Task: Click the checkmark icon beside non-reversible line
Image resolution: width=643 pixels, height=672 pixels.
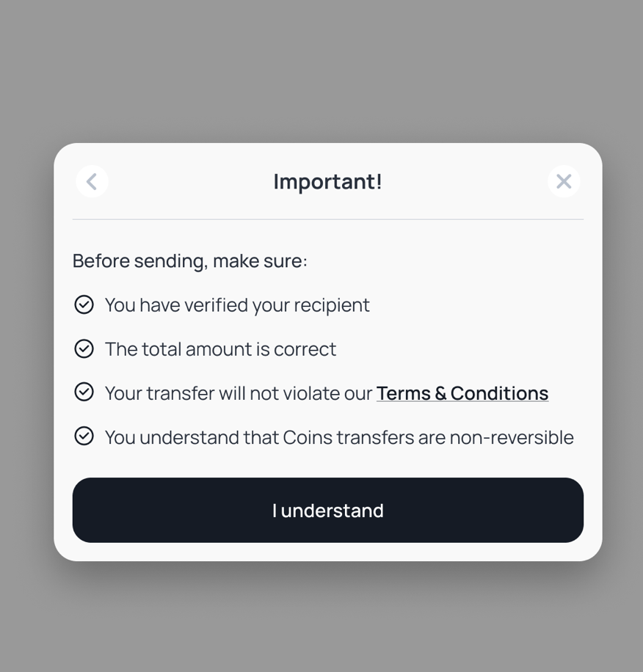Action: pos(84,437)
